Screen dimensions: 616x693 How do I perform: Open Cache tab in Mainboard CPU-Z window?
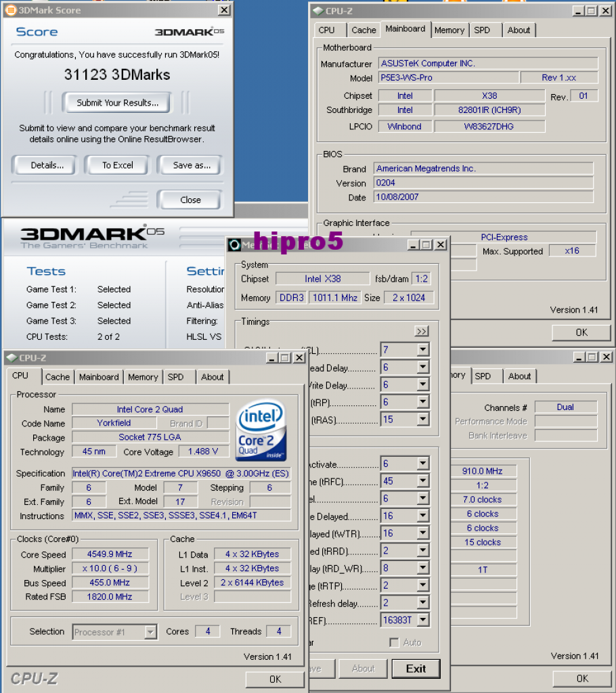point(364,30)
